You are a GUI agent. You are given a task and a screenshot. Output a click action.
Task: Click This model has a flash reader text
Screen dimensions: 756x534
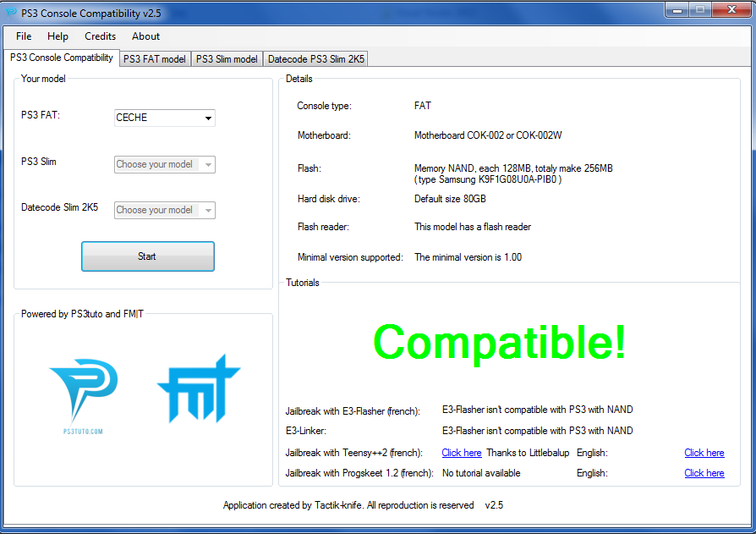click(x=473, y=227)
